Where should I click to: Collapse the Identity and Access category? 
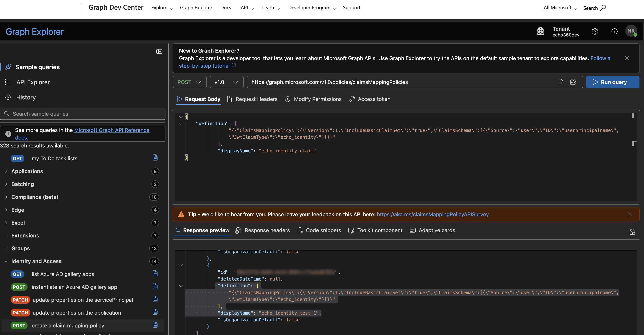(6, 261)
